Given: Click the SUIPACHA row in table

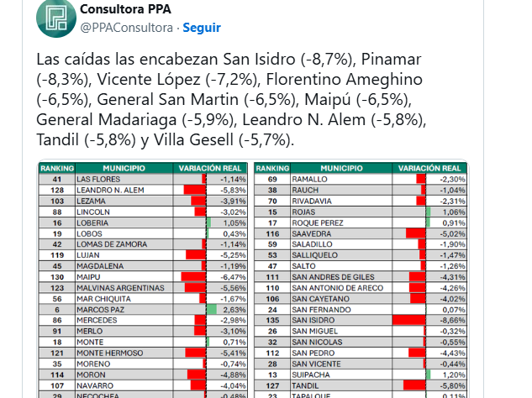Looking at the screenshot, I should click(361, 374).
